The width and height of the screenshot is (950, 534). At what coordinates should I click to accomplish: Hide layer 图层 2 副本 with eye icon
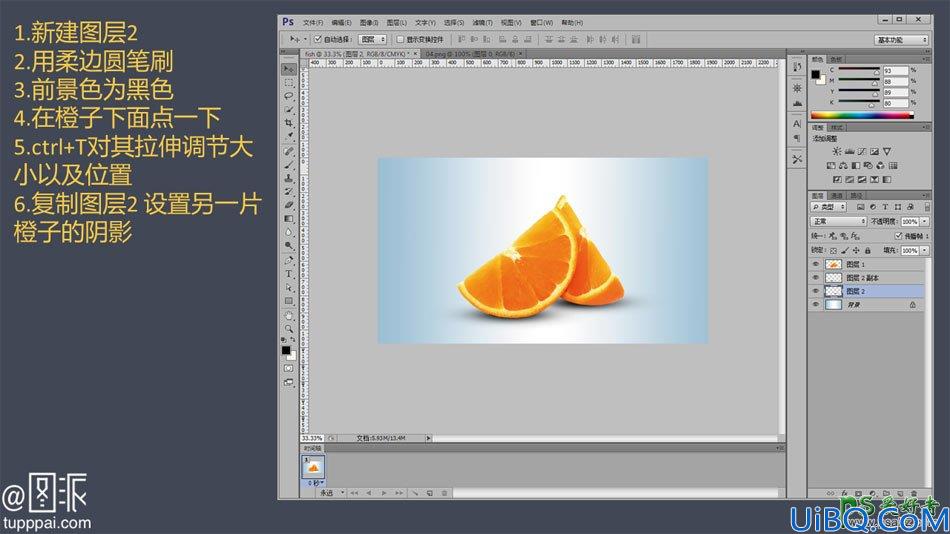[815, 278]
